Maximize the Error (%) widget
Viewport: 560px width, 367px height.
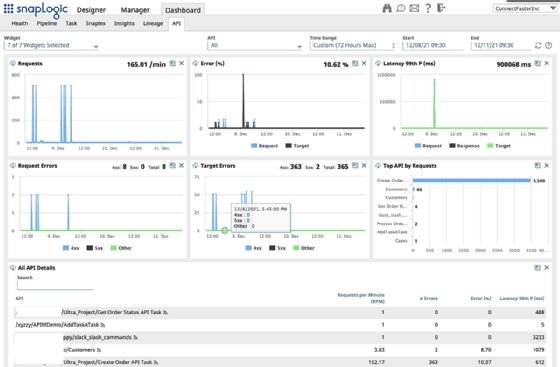(x=355, y=63)
